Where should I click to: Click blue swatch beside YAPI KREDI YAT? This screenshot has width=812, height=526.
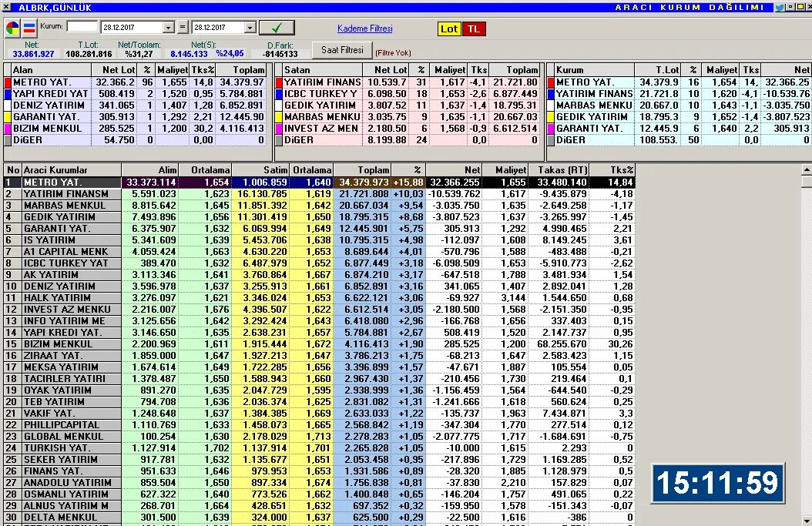[x=8, y=94]
